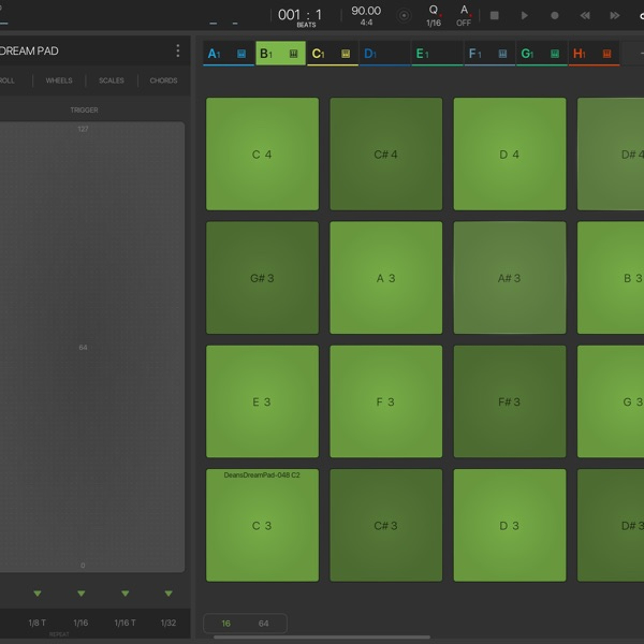Tap the F 3 pad

tap(386, 401)
